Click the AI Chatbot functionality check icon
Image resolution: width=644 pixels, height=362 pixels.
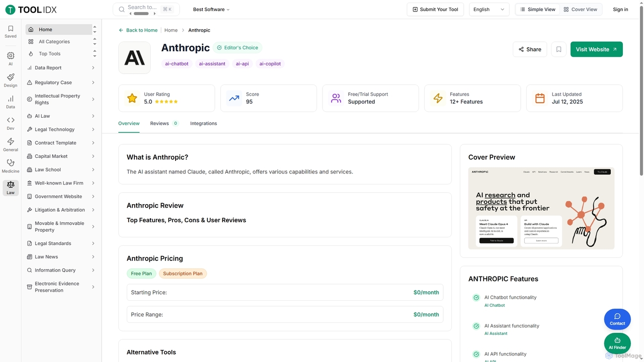tap(476, 298)
